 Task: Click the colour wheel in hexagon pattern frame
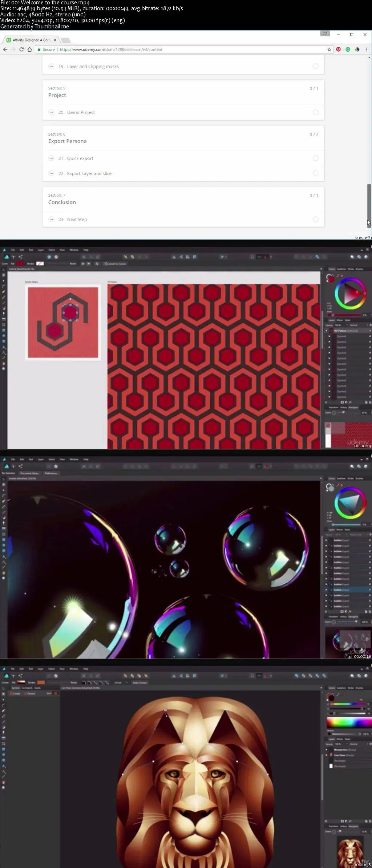(350, 293)
